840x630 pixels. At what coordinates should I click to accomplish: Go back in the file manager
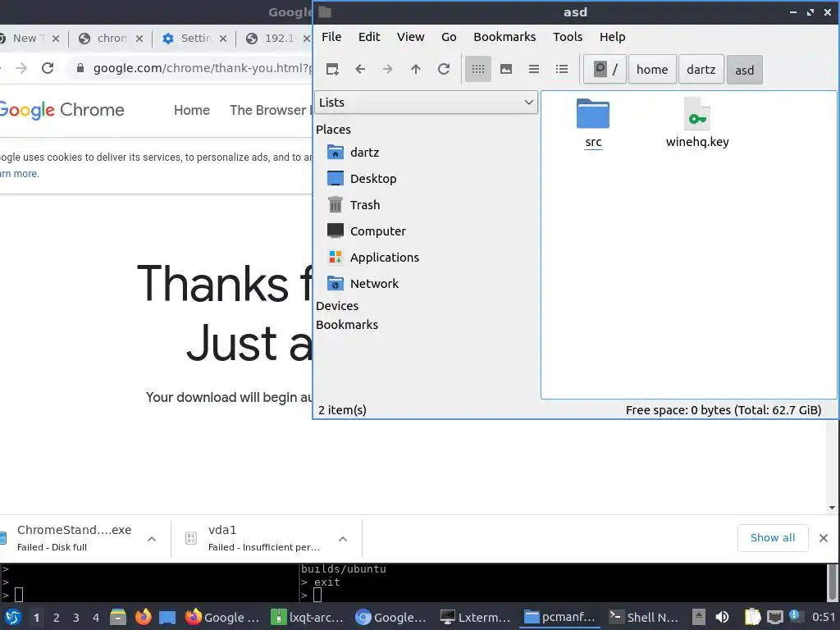pos(360,69)
